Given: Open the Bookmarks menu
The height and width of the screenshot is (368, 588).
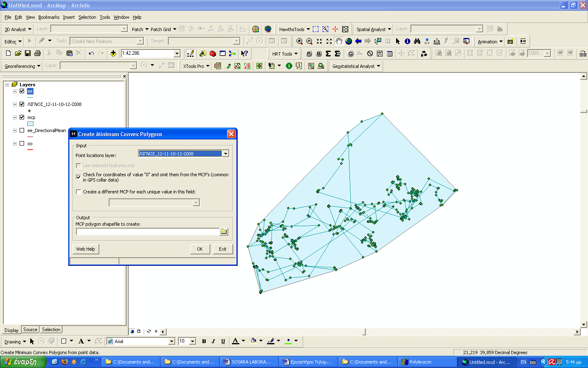Looking at the screenshot, I should click(x=49, y=17).
